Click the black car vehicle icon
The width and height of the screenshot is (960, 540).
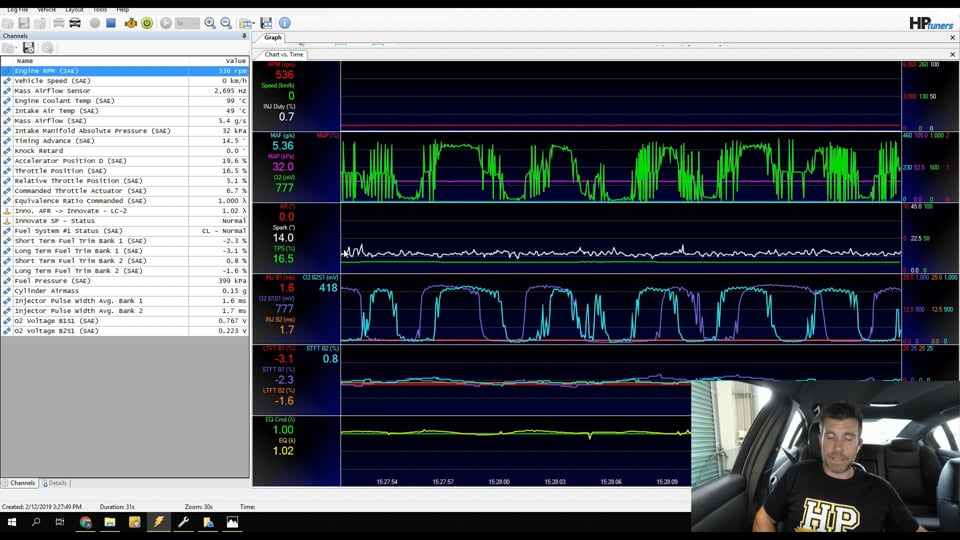[x=75, y=23]
